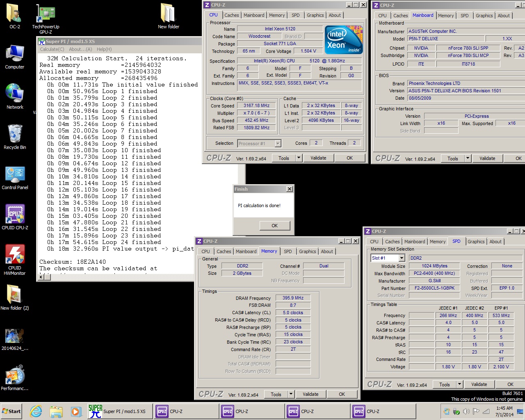Click the Checksum: 18E2A140 line in Super PI
This screenshot has height=420, width=525.
point(73,262)
